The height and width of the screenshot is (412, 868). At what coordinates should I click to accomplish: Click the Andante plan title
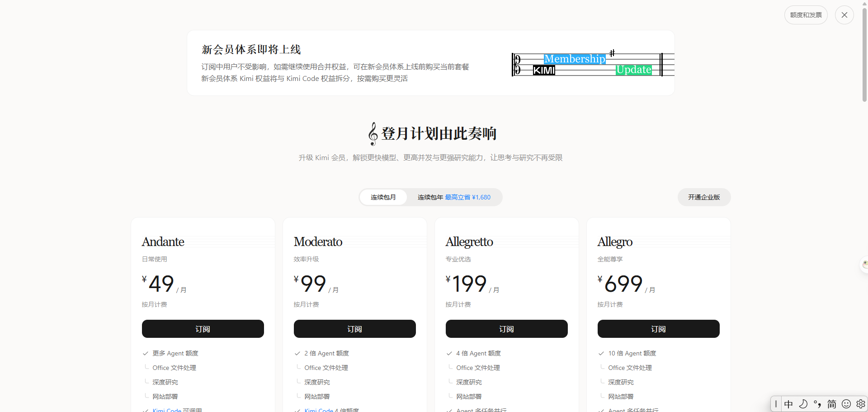[163, 242]
